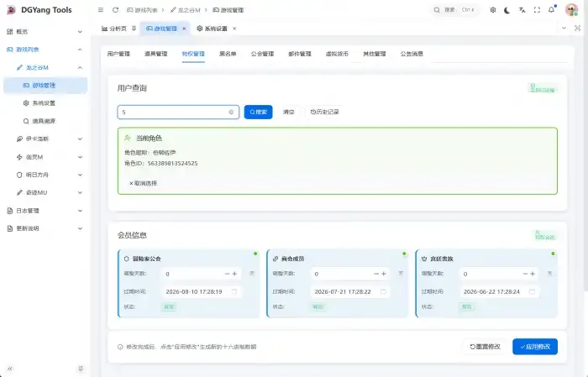Screen dimensions: 588x377
Task: Open calendar for 2026-08-10 17:28:19 expiry
Action: (234, 291)
